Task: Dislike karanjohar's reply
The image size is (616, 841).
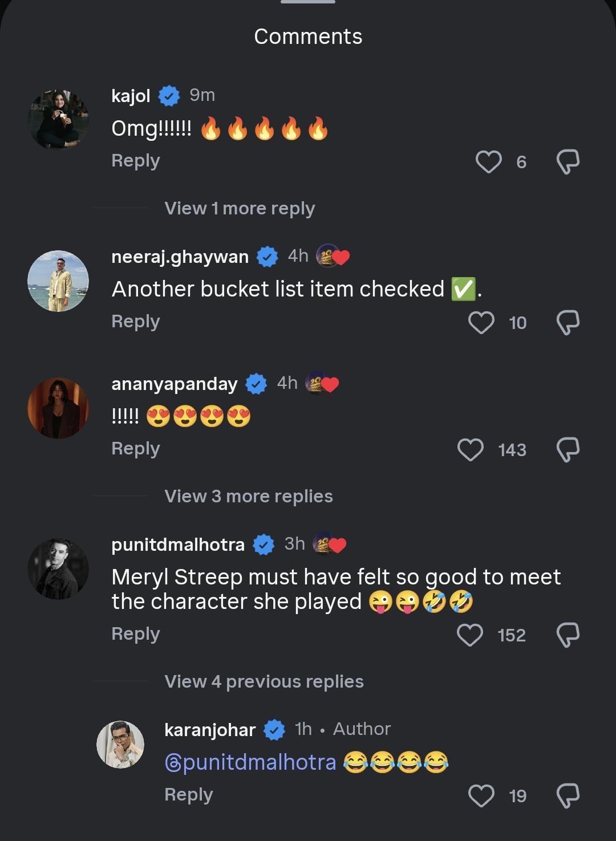Action: [x=568, y=795]
